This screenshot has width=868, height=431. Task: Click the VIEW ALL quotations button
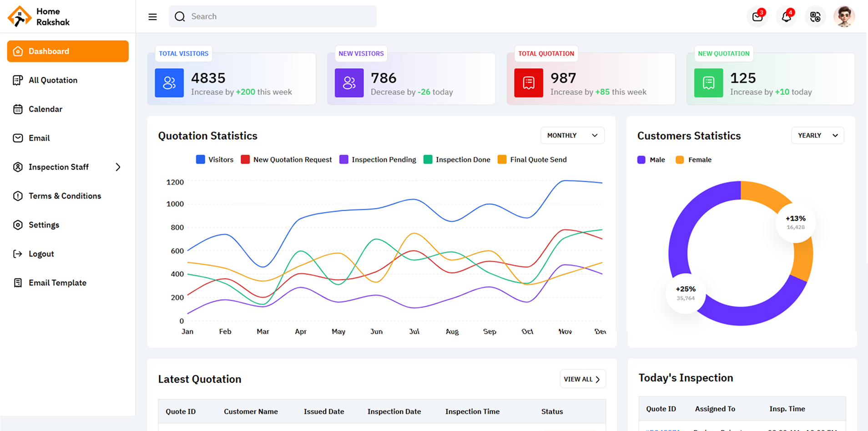(x=582, y=379)
